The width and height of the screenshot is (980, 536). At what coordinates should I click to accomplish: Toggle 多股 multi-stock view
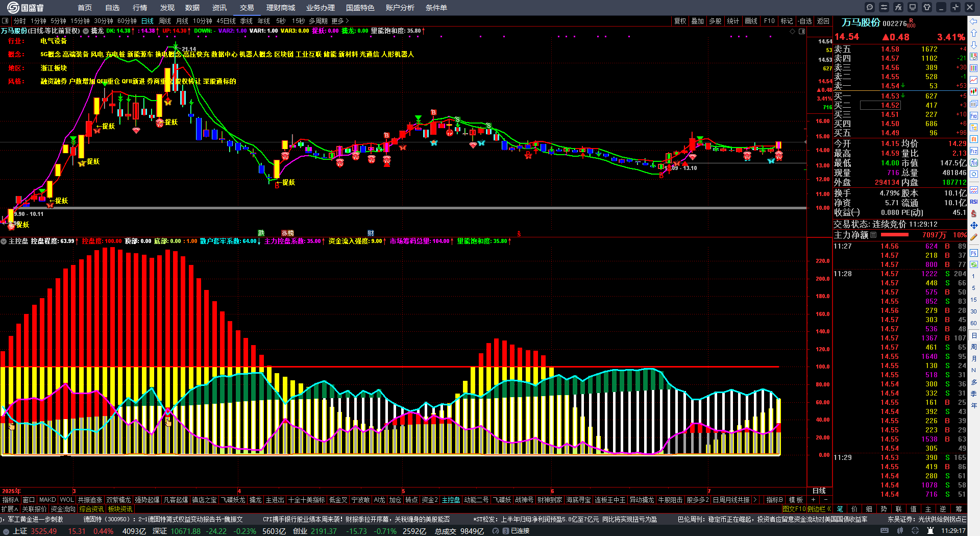[x=715, y=21]
